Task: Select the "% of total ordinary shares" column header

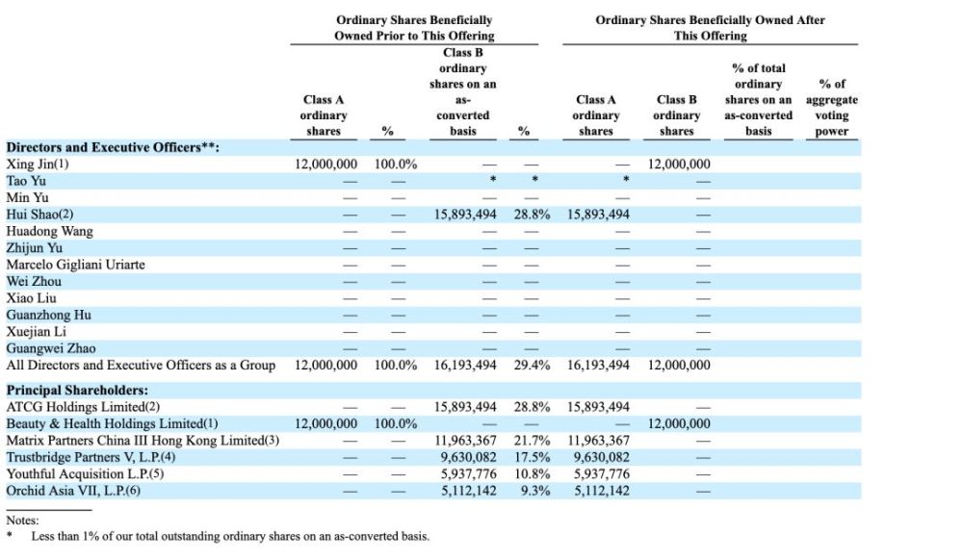Action: (x=759, y=99)
